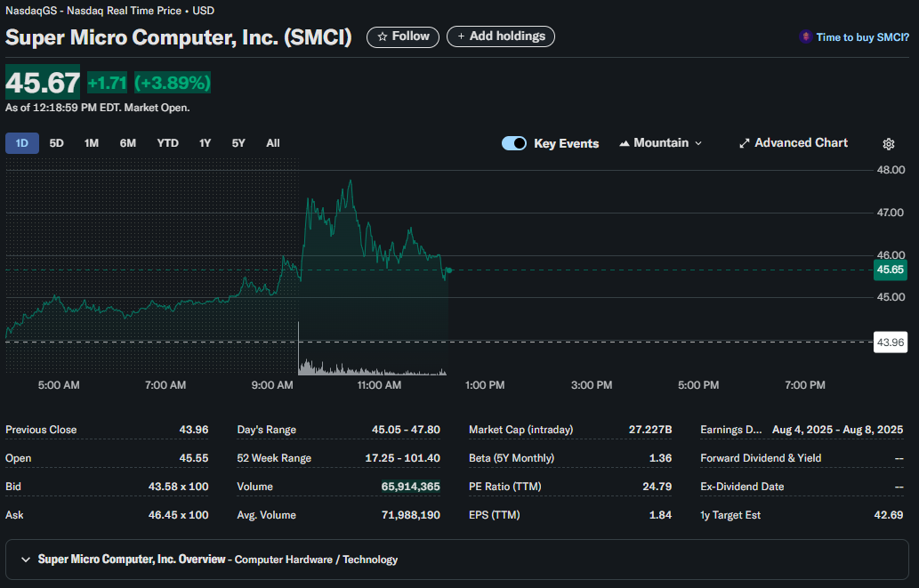Screen dimensions: 919x588
Task: Click the 48.00 price axis label
Action: tap(891, 170)
